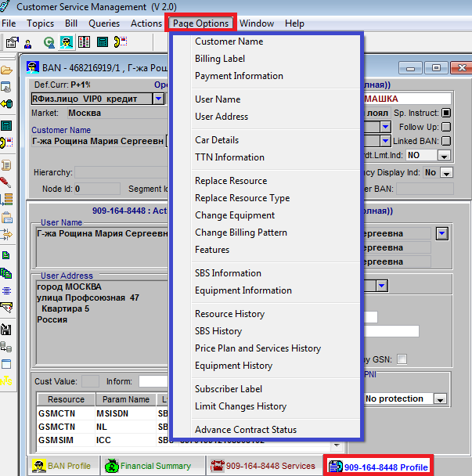Click the window-with-hand sidebar icon
The width and height of the screenshot is (472, 476).
(6, 87)
